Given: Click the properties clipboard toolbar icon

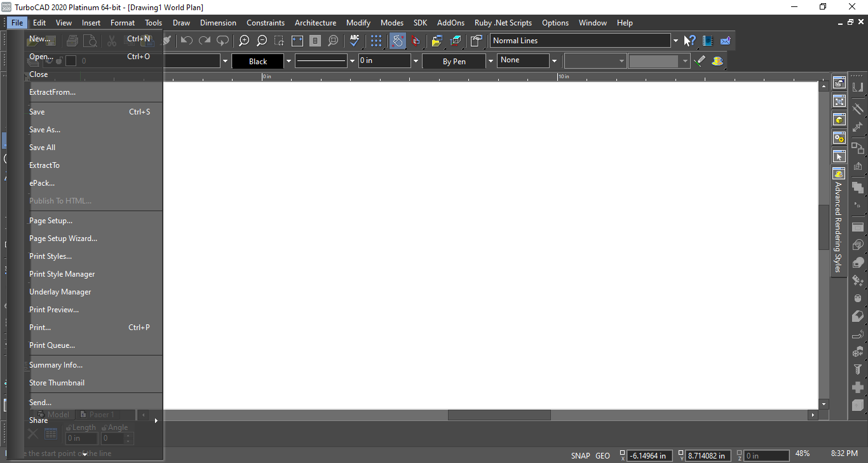Looking at the screenshot, I should pos(476,41).
